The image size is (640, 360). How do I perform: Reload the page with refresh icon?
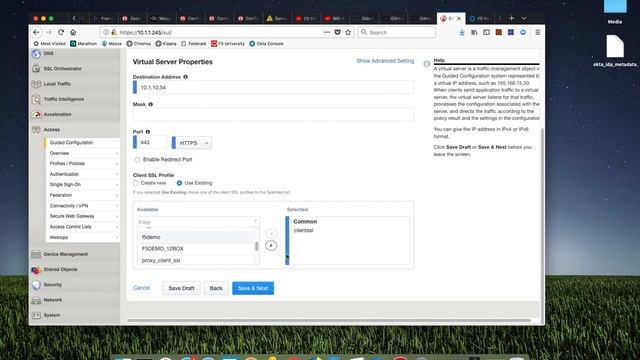61,32
